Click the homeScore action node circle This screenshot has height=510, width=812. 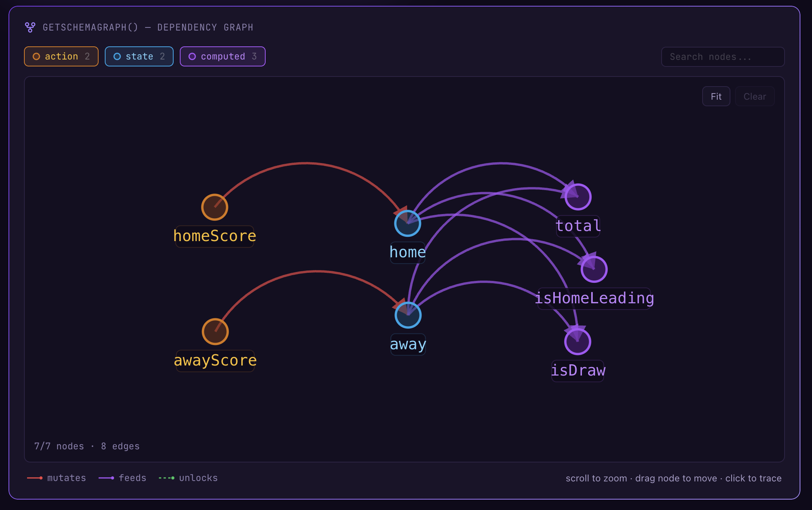click(215, 207)
